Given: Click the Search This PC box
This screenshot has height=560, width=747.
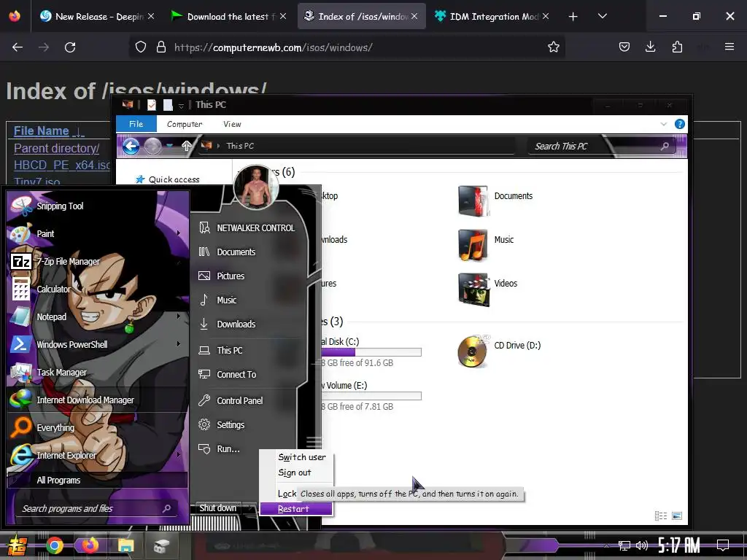Looking at the screenshot, I should pyautogui.click(x=601, y=146).
